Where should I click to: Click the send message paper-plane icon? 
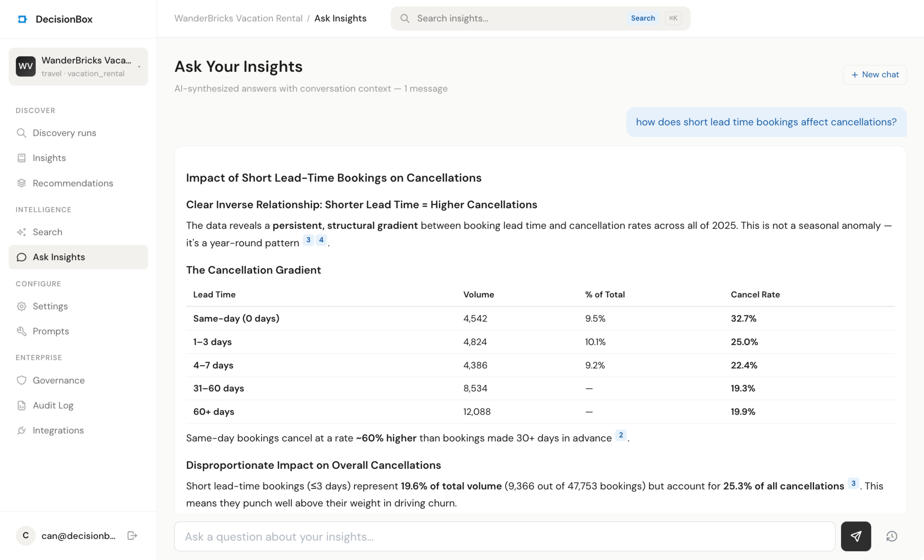(x=855, y=536)
